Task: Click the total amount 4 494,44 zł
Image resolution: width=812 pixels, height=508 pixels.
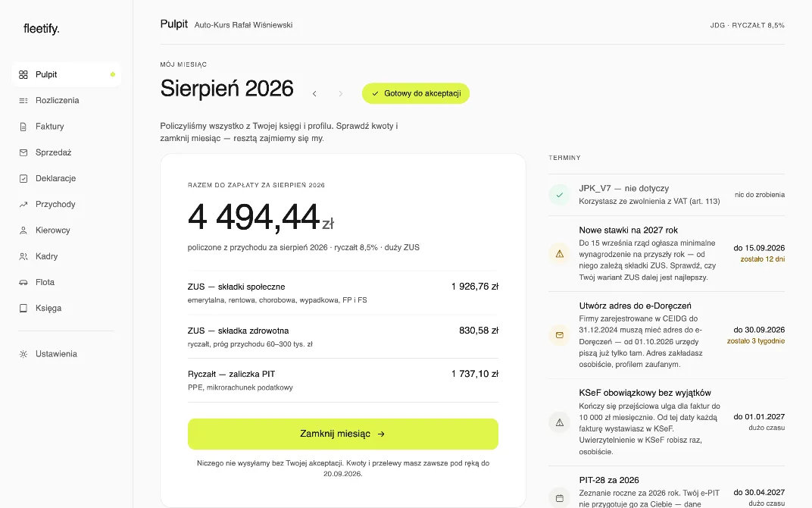Action: pyautogui.click(x=261, y=217)
